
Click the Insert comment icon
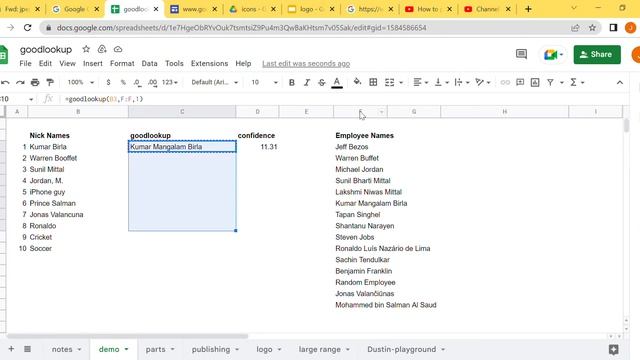click(x=520, y=82)
